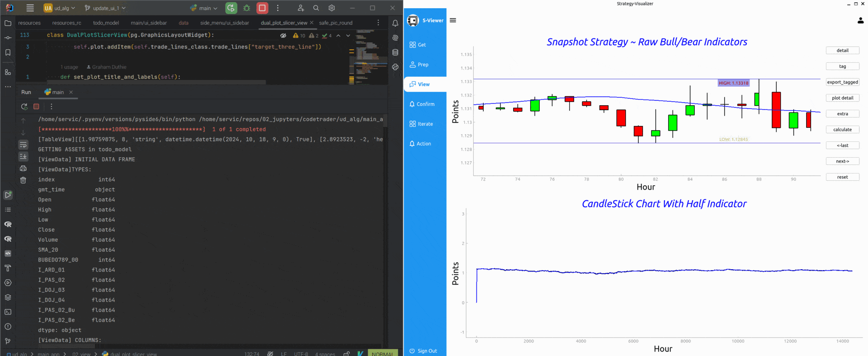Open Search Everywhere magnifier in IDE

(316, 8)
